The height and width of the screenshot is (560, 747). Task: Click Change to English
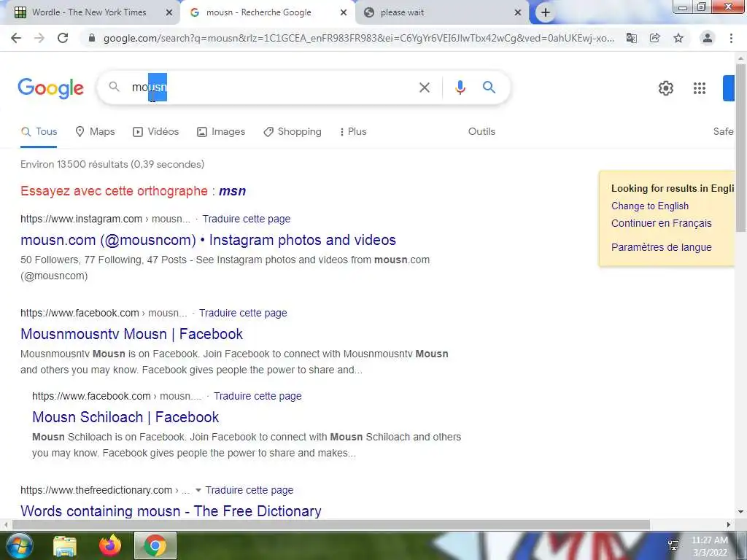click(650, 206)
